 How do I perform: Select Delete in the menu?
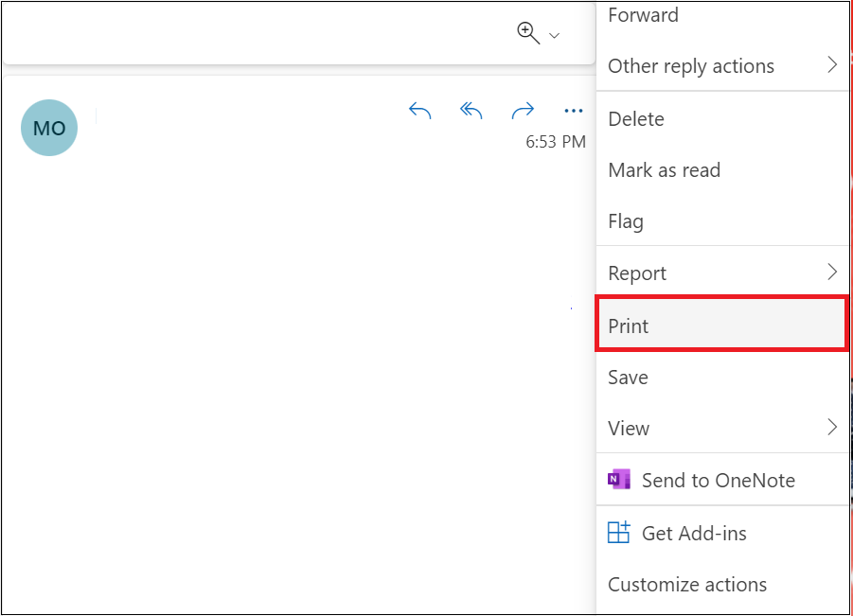click(x=722, y=119)
